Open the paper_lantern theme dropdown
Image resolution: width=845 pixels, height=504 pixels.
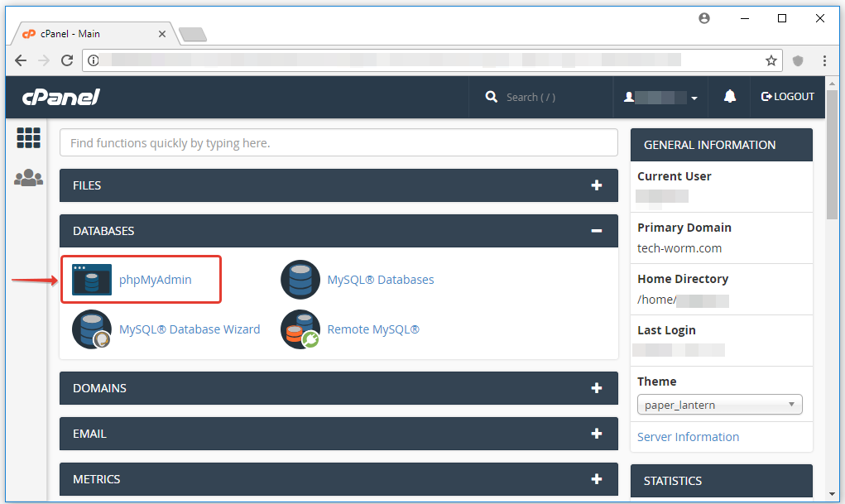pyautogui.click(x=719, y=405)
